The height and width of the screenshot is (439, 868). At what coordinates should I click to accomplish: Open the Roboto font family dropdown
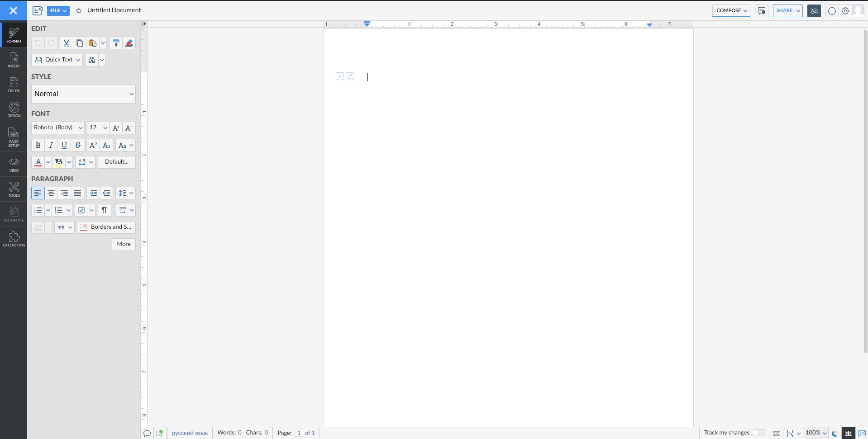pyautogui.click(x=57, y=128)
